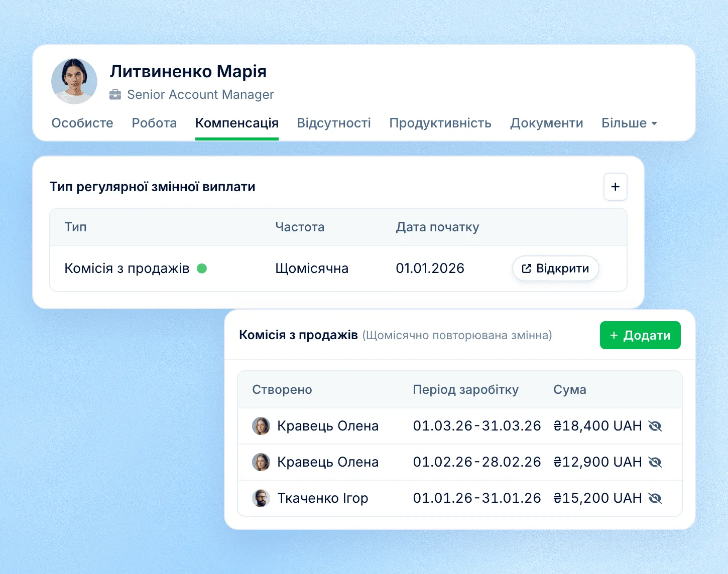This screenshot has height=574, width=728.
Task: Click Кравець Олена avatar in February row
Action: pos(261,462)
